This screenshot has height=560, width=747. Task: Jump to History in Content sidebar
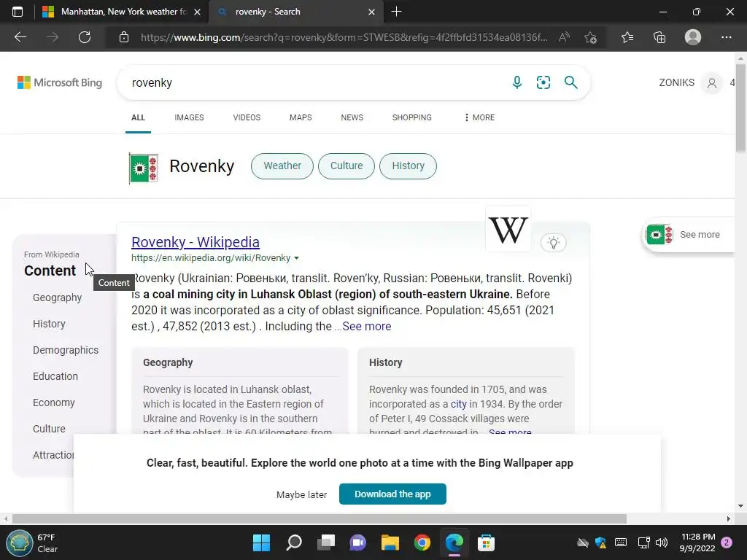(x=49, y=324)
